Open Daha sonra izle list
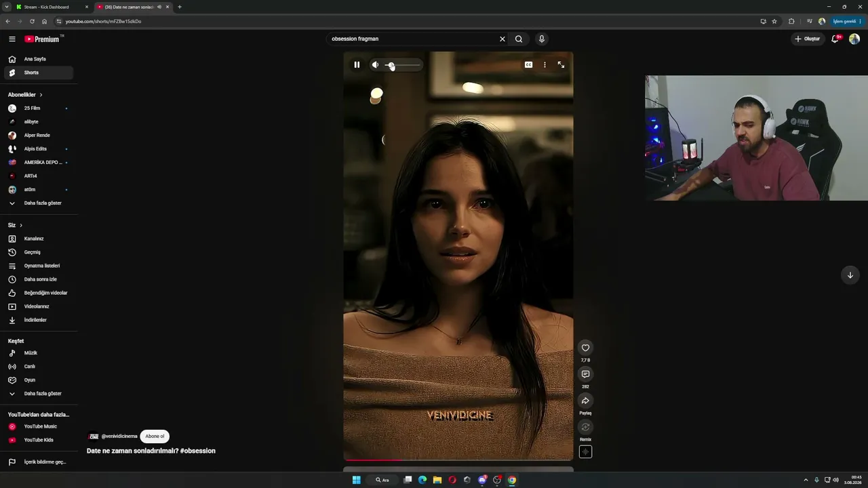This screenshot has width=868, height=488. [x=39, y=279]
